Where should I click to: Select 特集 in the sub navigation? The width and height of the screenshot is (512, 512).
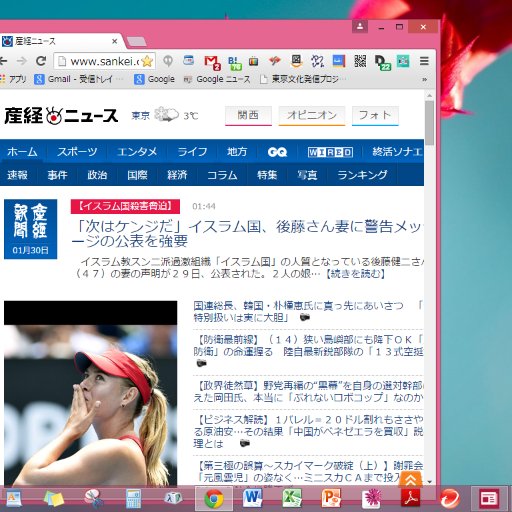pyautogui.click(x=267, y=175)
